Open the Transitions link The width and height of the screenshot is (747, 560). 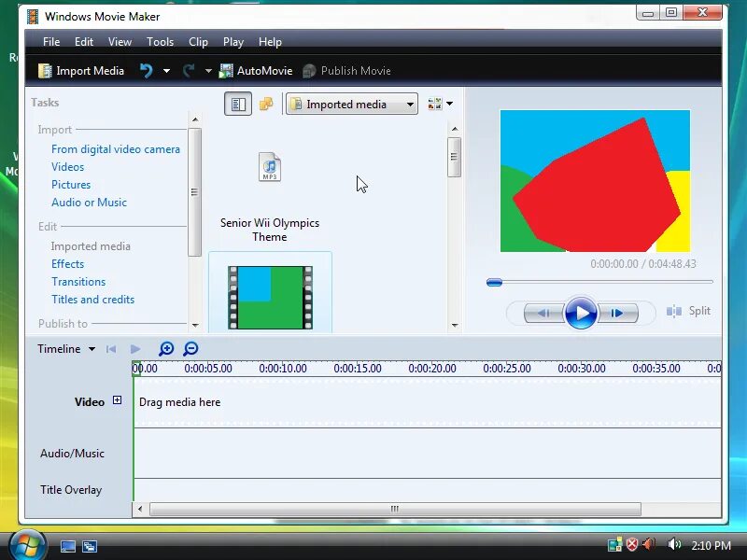point(78,282)
